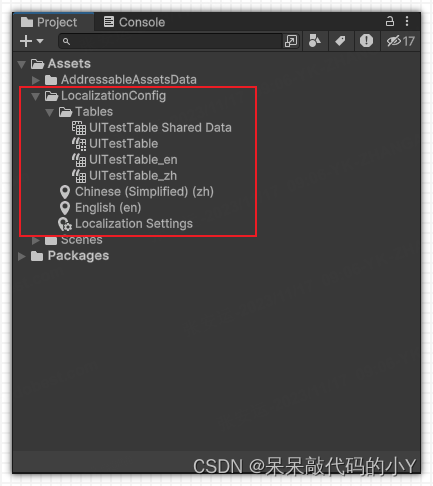The height and width of the screenshot is (486, 433).
Task: Open the plus create asset dropdown
Action: pos(31,41)
